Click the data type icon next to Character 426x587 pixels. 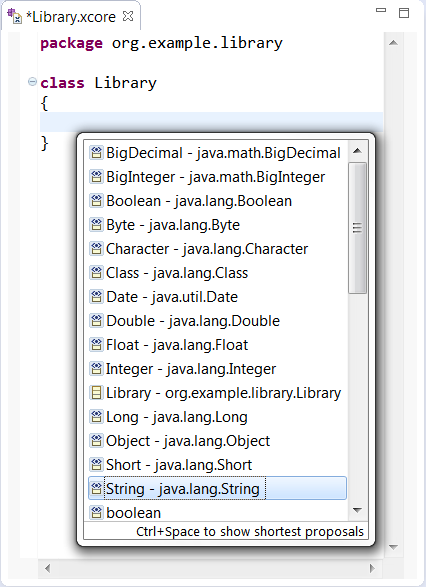point(96,249)
